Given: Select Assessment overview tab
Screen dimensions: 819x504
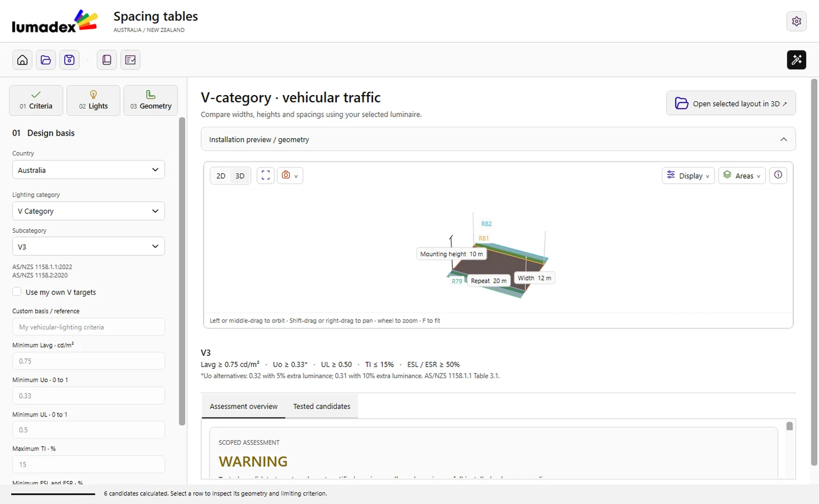Looking at the screenshot, I should coord(244,406).
